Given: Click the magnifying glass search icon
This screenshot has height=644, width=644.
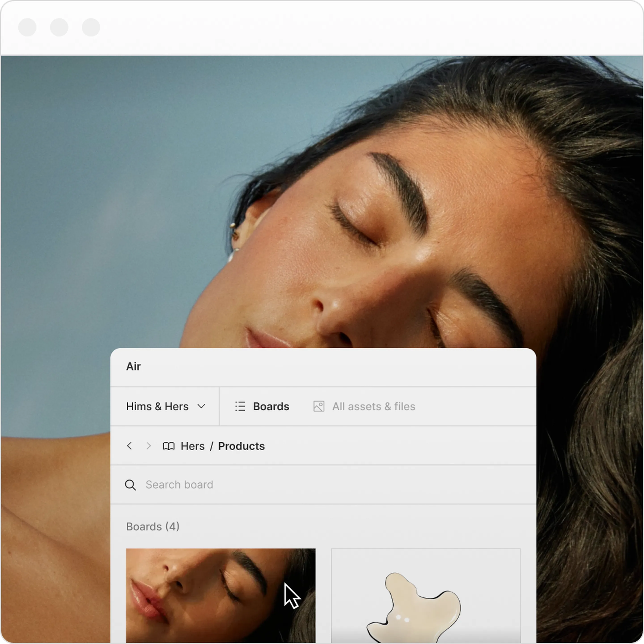Looking at the screenshot, I should coord(130,485).
